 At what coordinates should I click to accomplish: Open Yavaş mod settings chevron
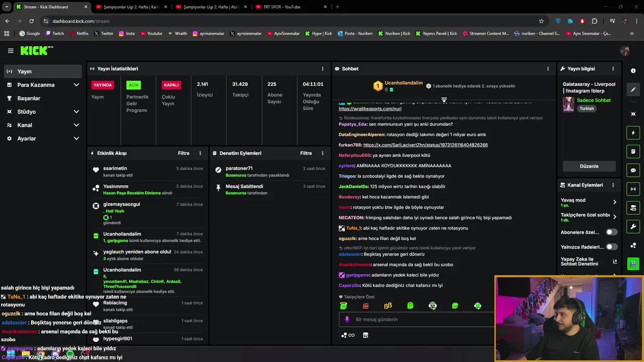tap(614, 202)
